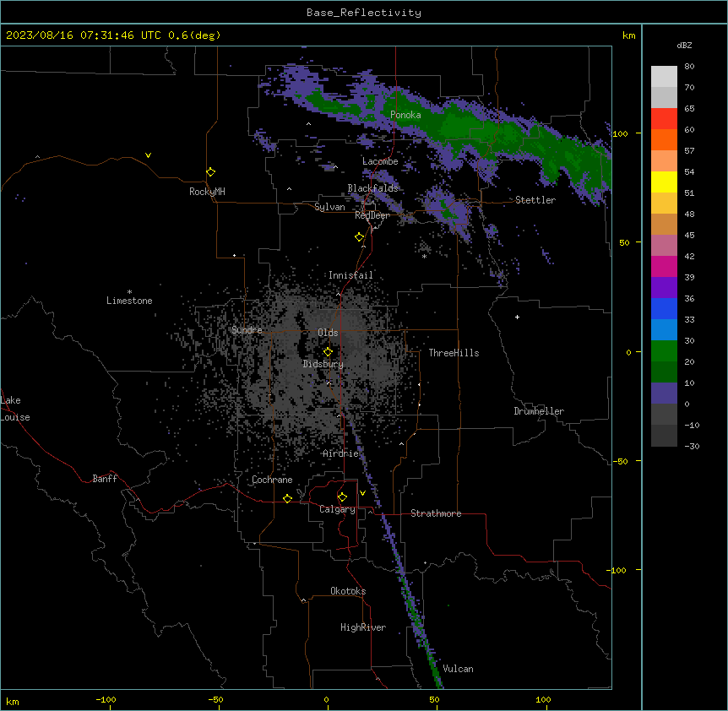Click the Okotoks town label
This screenshot has height=711, width=728.
(x=348, y=591)
